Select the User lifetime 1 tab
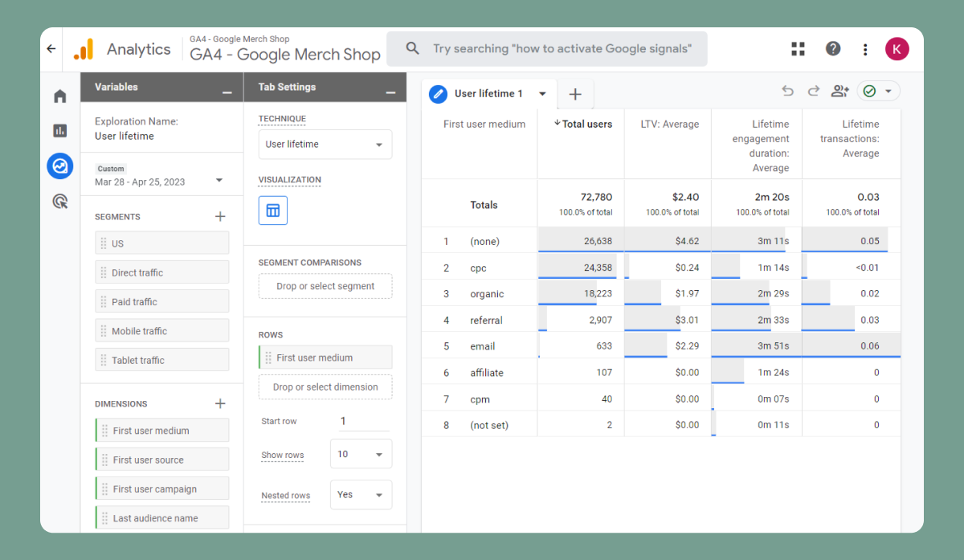Viewport: 964px width, 560px height. 488,94
